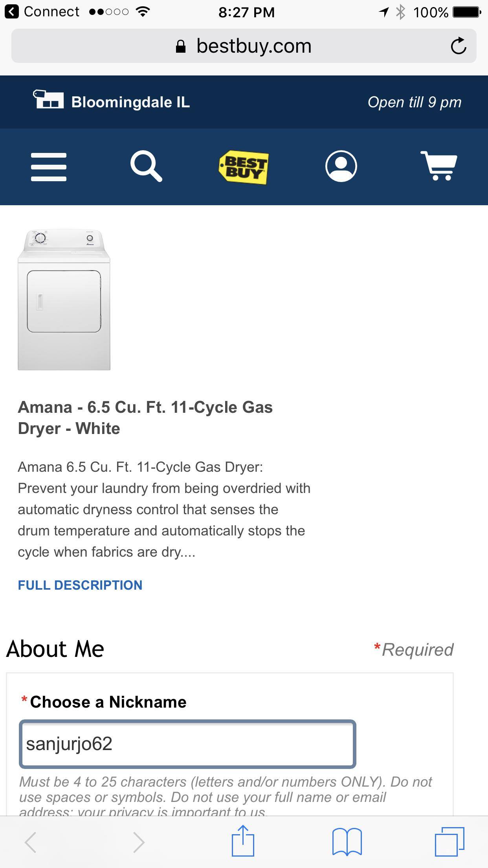Reload the page in the address bar
Image resolution: width=488 pixels, height=868 pixels.
click(x=459, y=45)
